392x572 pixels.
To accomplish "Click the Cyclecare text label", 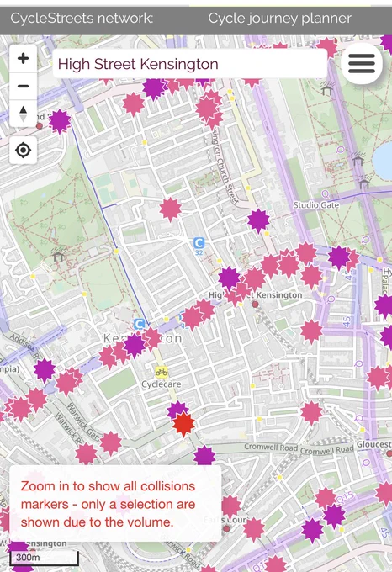I will click(x=162, y=384).
